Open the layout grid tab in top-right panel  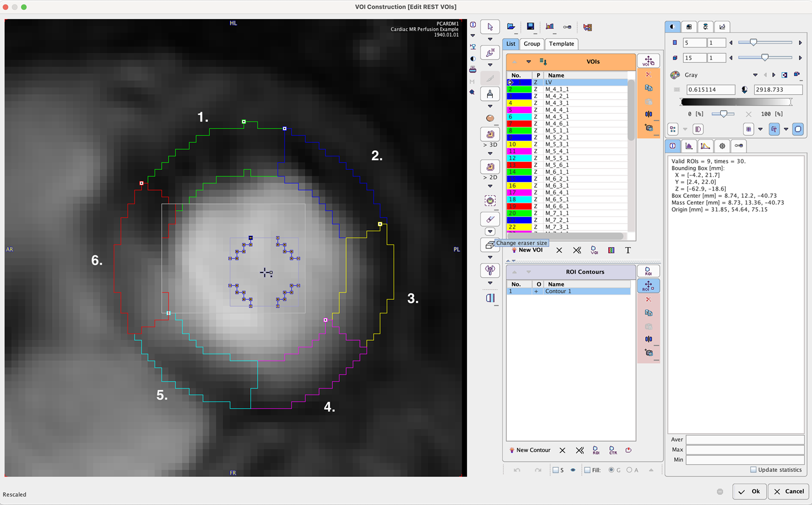pos(689,27)
